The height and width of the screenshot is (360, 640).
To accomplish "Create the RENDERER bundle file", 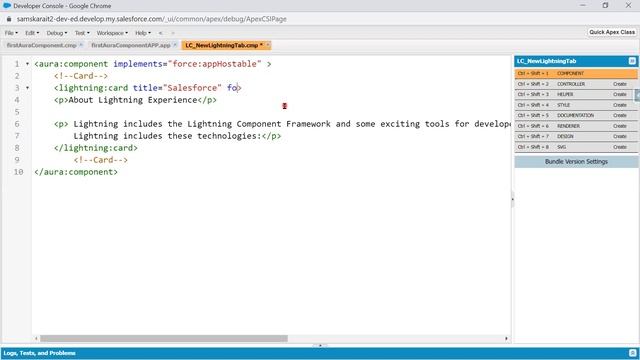I will pyautogui.click(x=620, y=126).
